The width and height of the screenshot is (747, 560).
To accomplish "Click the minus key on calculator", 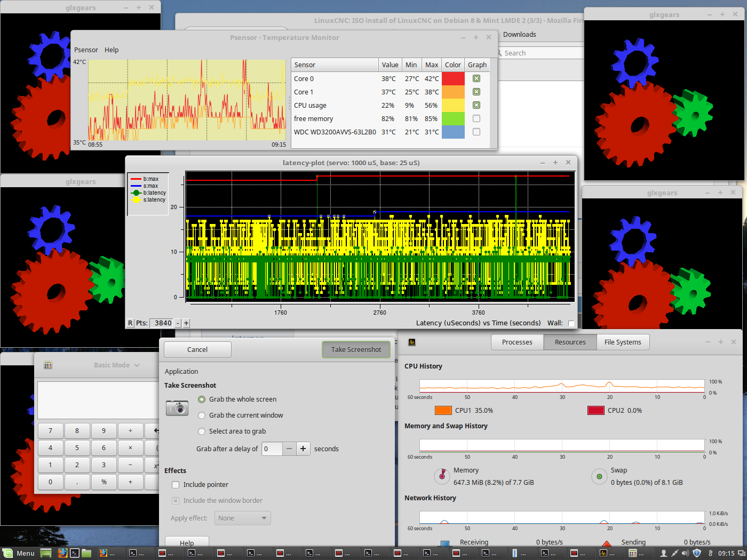I will (x=130, y=465).
